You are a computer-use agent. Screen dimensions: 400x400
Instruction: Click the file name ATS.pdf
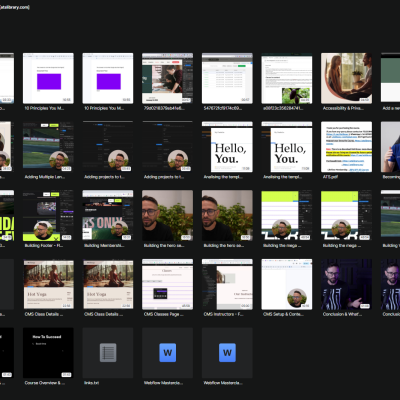[330, 177]
